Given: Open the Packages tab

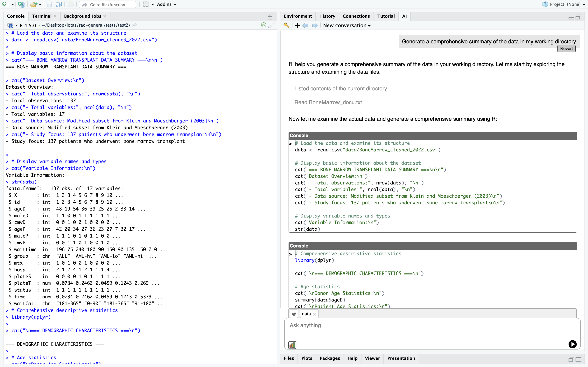Looking at the screenshot, I should point(330,358).
